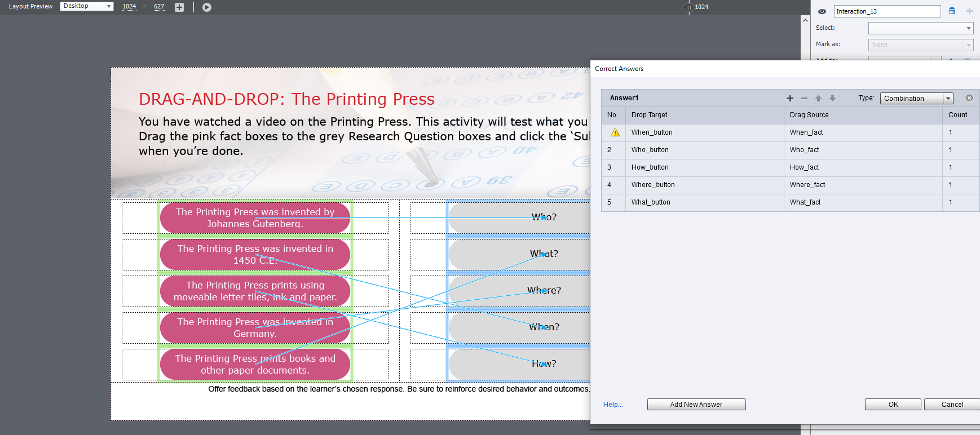Click the warning icon in When_button row

point(615,132)
